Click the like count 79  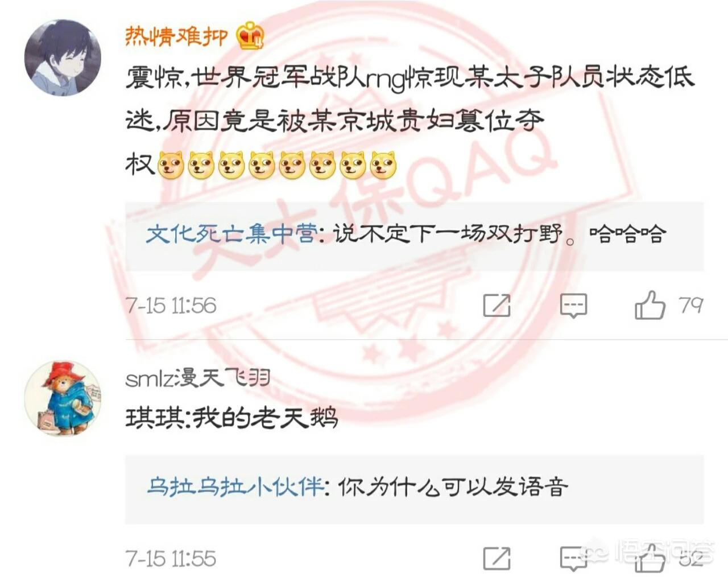(691, 306)
